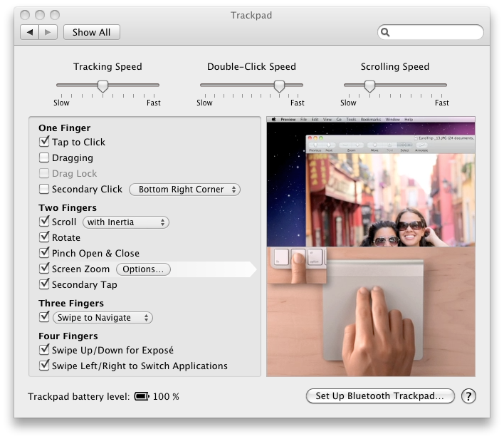Open the Bottom Right Corner dropdown

(184, 190)
